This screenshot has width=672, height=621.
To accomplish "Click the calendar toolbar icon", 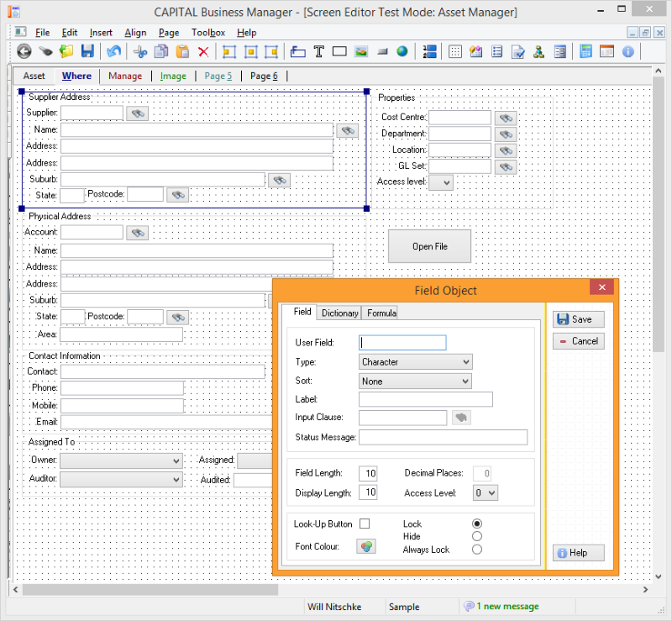I will 606,51.
